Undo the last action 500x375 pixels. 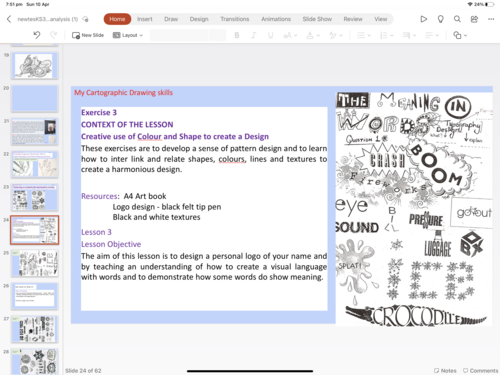pos(37,35)
